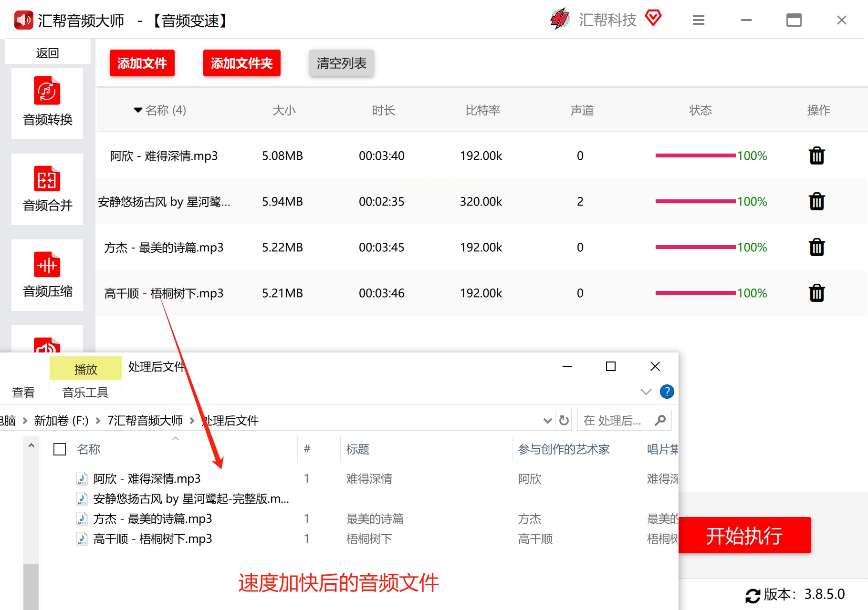This screenshot has width=868, height=610.
Task: Switch to the 音乐工具 tab
Action: (x=85, y=392)
